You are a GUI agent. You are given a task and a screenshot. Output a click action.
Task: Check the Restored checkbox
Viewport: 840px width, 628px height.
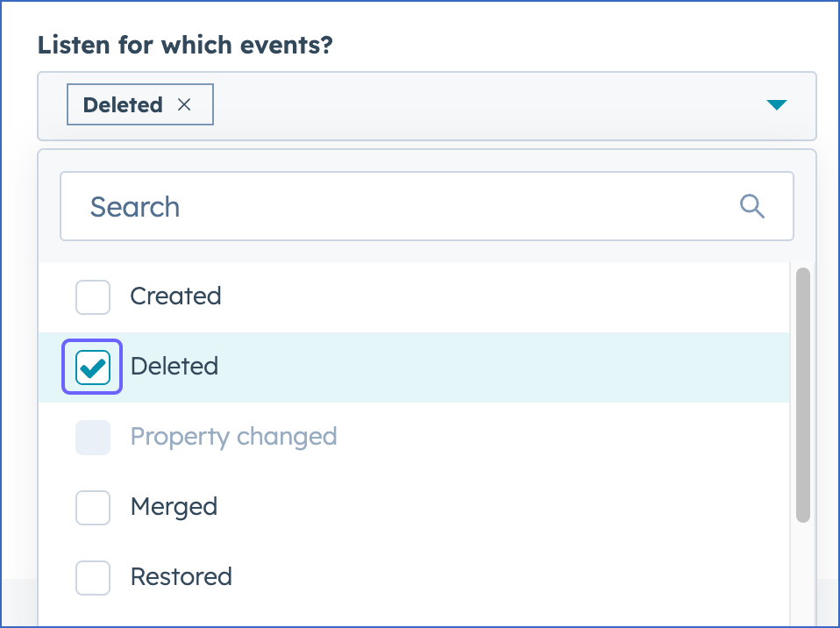click(x=92, y=577)
